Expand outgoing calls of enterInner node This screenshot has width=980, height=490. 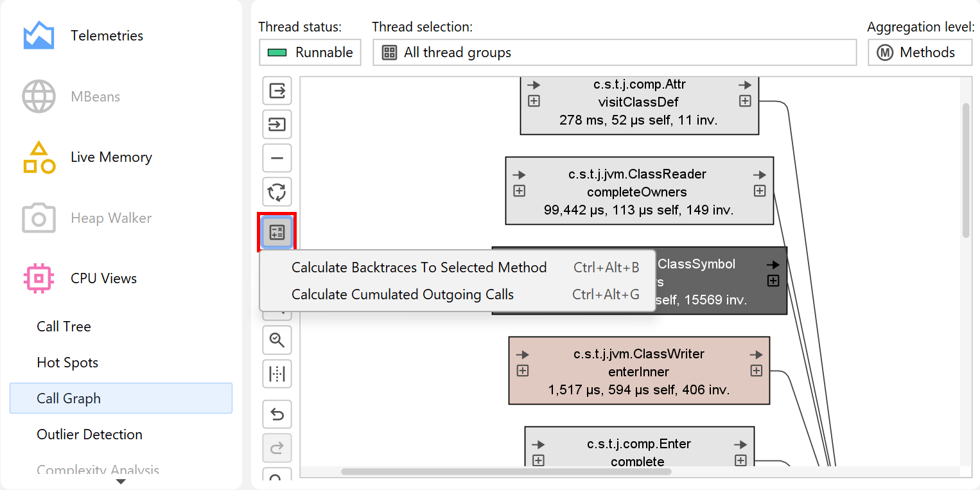coord(757,371)
